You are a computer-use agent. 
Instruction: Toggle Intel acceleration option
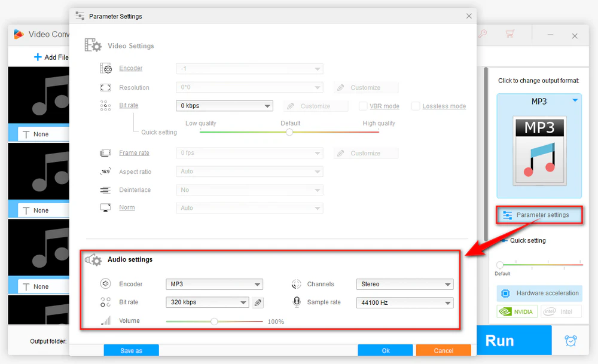(x=562, y=311)
